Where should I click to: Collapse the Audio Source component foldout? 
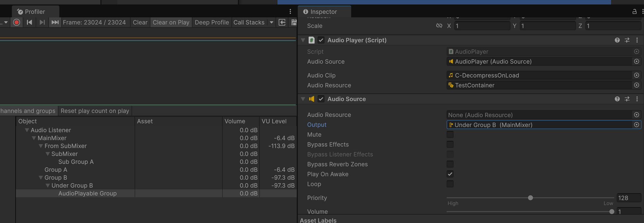[303, 99]
